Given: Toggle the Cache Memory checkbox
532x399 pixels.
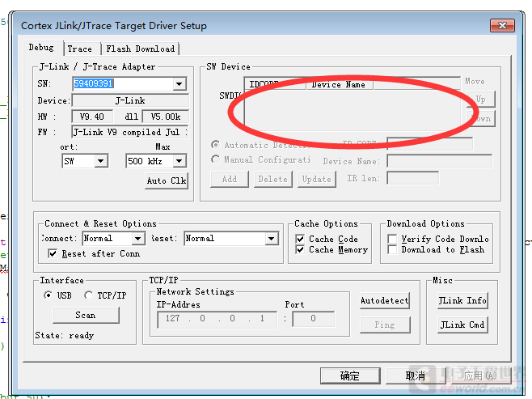Looking at the screenshot, I should (x=300, y=249).
